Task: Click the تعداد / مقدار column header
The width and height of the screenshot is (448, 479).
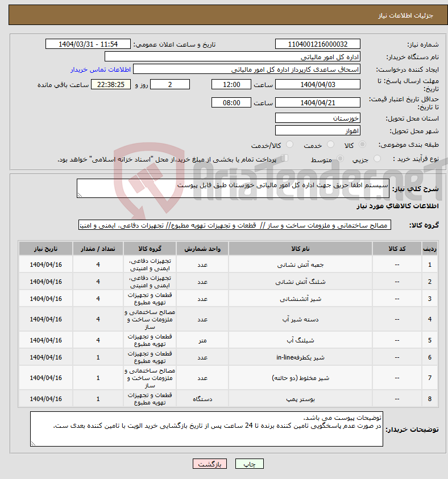Action: [x=98, y=249]
